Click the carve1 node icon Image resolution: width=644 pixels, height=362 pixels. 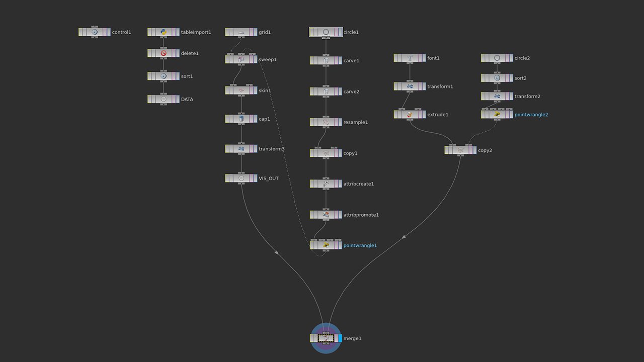coord(326,61)
